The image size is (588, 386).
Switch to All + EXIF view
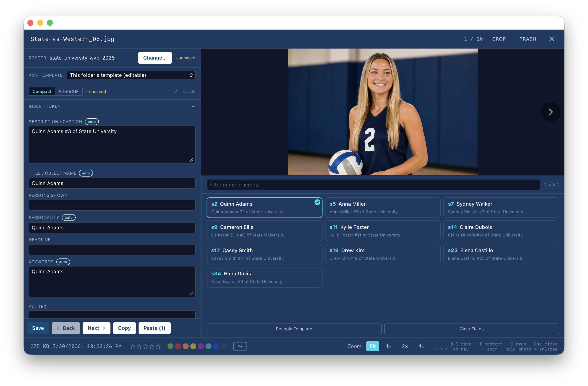(68, 91)
